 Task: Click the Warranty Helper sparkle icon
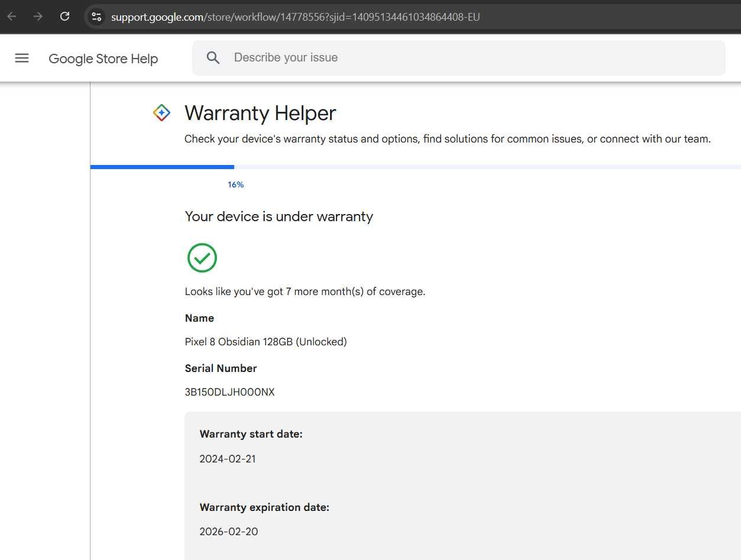coord(161,113)
